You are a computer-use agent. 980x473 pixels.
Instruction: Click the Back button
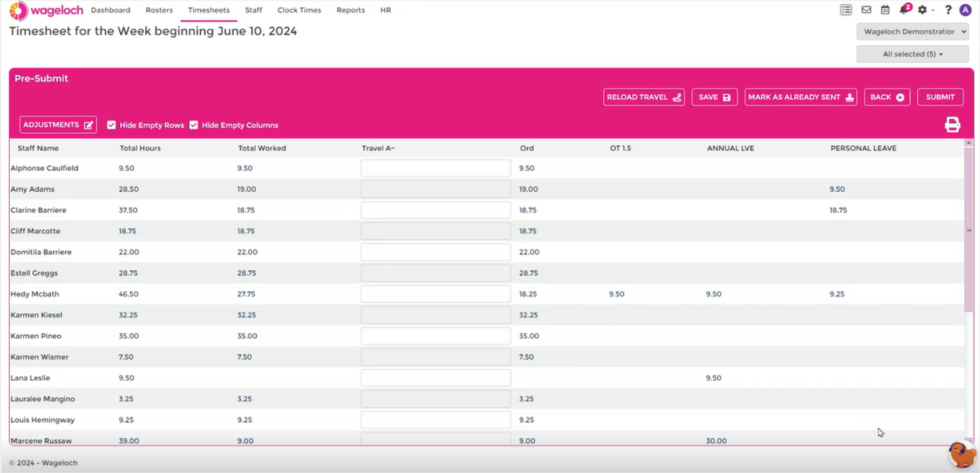click(887, 97)
